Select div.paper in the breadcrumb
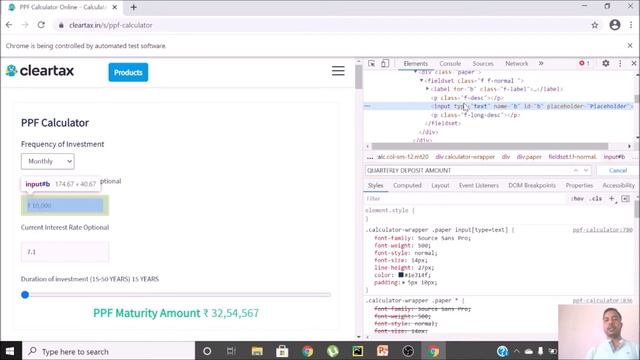The height and width of the screenshot is (360, 640). coord(529,157)
